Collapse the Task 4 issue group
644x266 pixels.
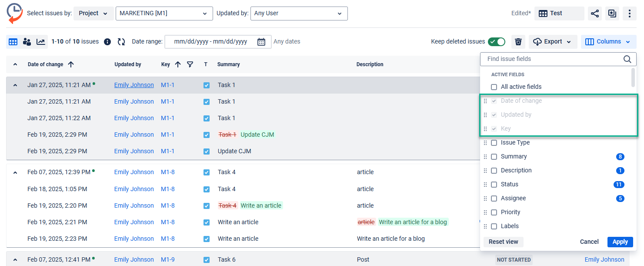tap(15, 173)
